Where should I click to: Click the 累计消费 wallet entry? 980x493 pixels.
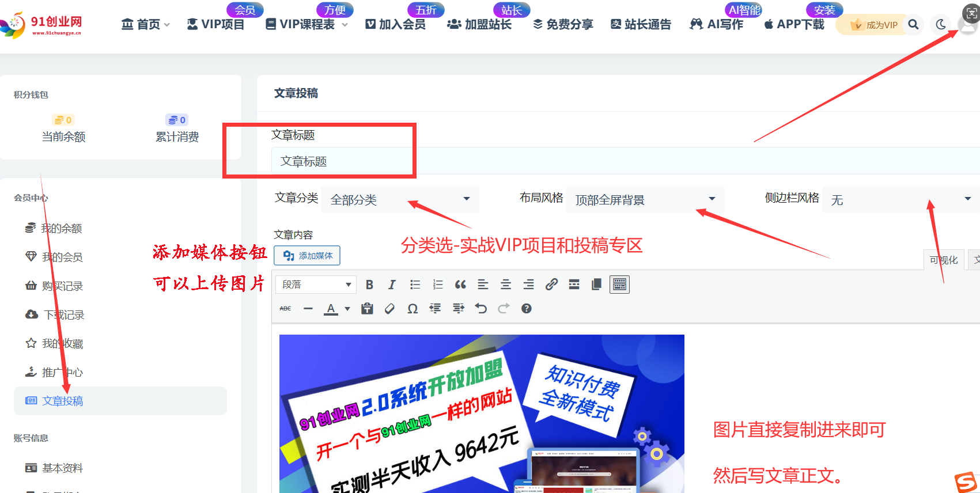(177, 128)
